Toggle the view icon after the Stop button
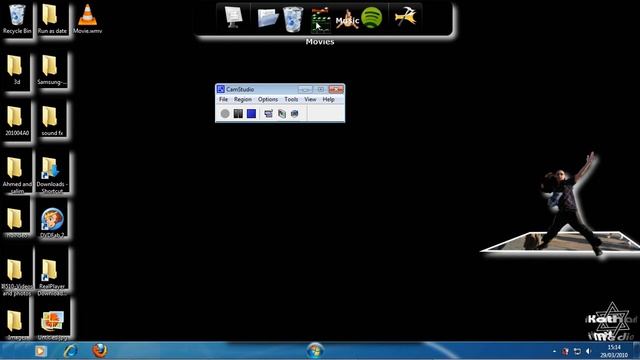This screenshot has height=360, width=640. [269, 113]
